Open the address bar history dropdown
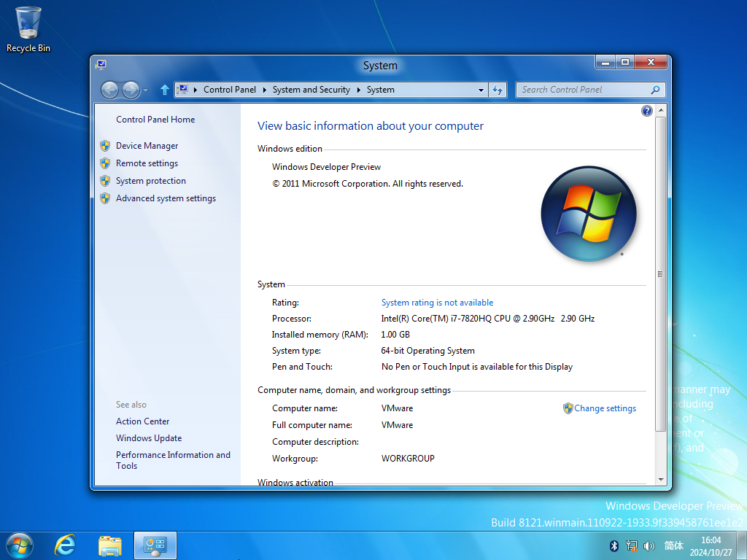The width and height of the screenshot is (747, 560). [x=481, y=90]
